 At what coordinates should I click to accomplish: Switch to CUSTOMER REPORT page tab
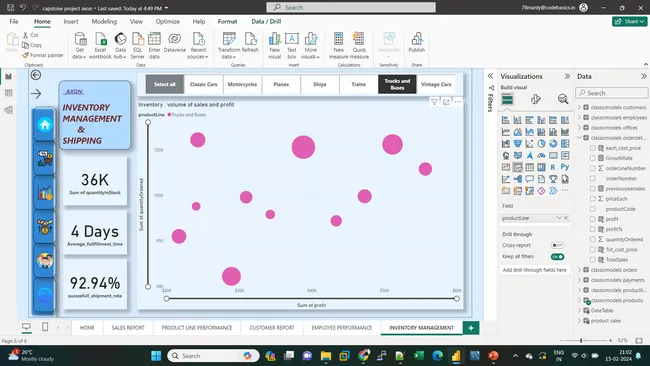tap(272, 327)
